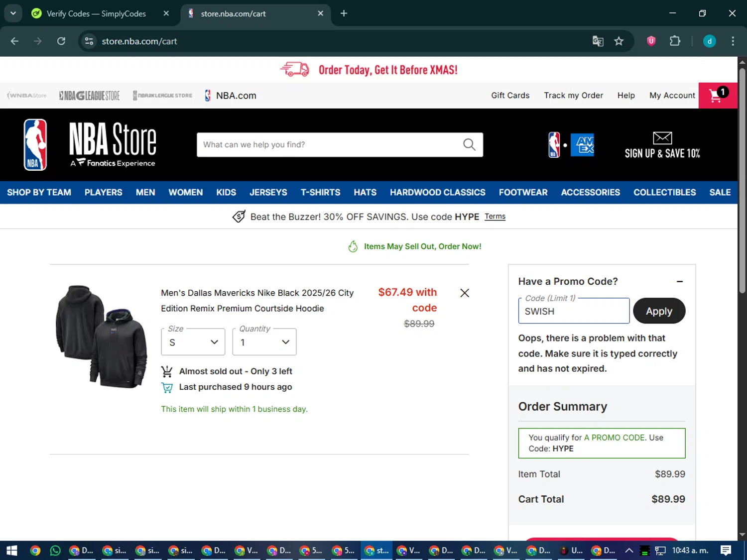
Task: Click the address bar URL
Action: coord(139,41)
